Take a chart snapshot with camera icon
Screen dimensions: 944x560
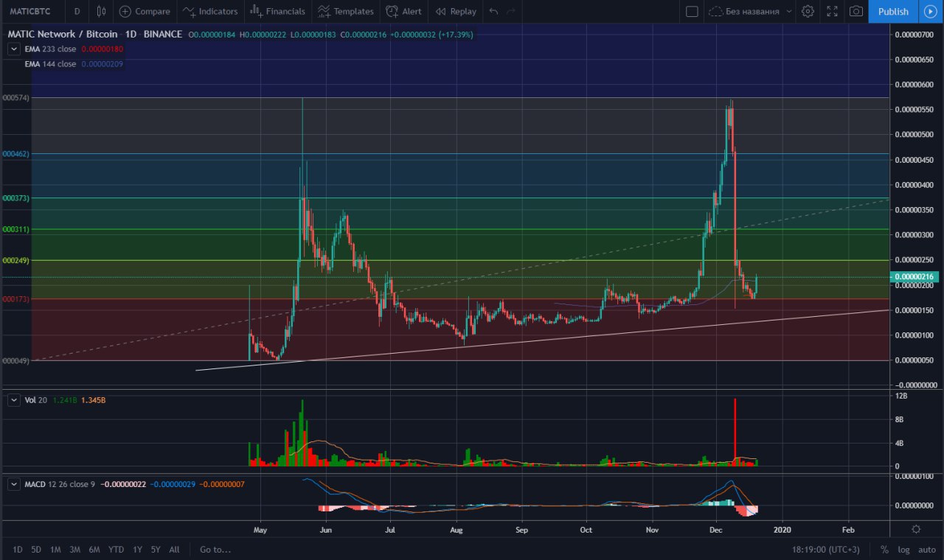[x=855, y=11]
